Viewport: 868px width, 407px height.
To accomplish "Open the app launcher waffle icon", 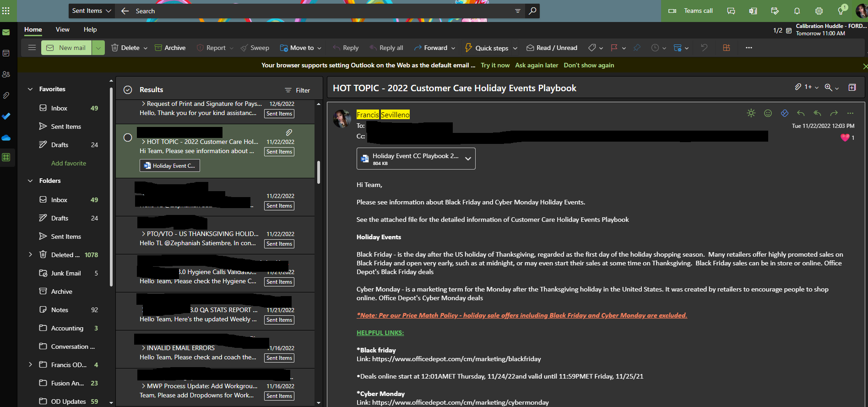I will pos(6,11).
